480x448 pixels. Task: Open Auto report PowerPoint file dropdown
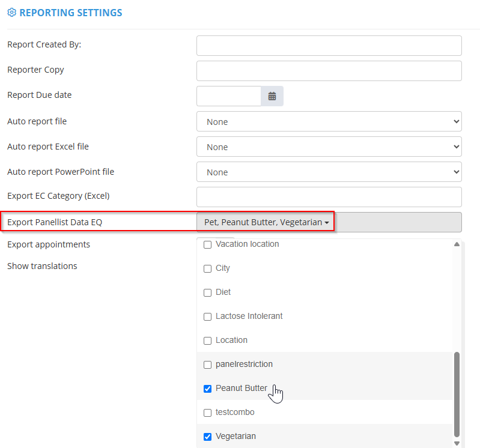329,172
